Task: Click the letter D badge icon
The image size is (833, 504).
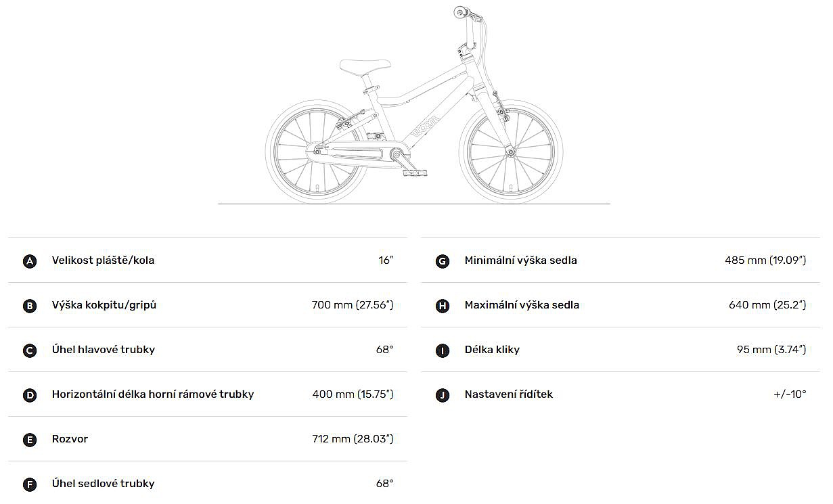Action: coord(30,395)
